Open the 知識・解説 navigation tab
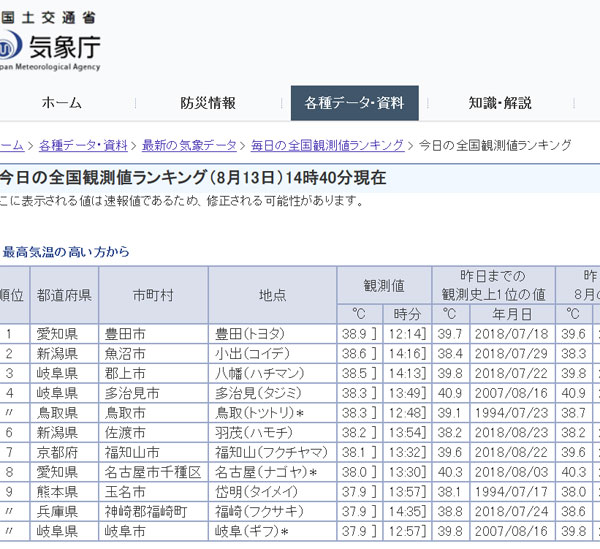 click(x=500, y=103)
